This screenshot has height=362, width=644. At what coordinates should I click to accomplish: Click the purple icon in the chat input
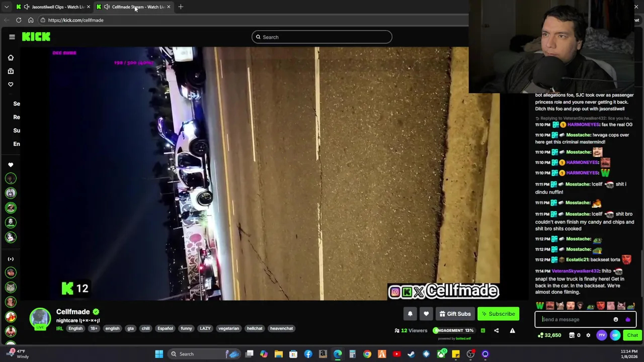coord(628,319)
